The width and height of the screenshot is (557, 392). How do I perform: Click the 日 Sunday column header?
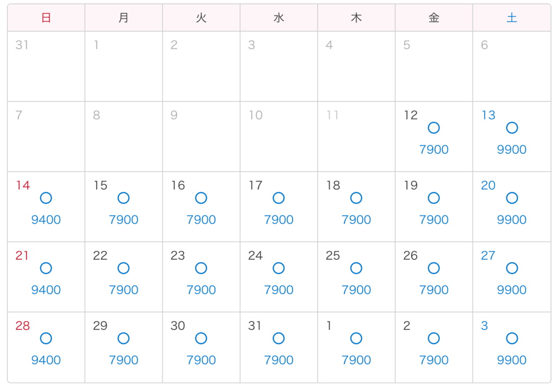coord(46,18)
